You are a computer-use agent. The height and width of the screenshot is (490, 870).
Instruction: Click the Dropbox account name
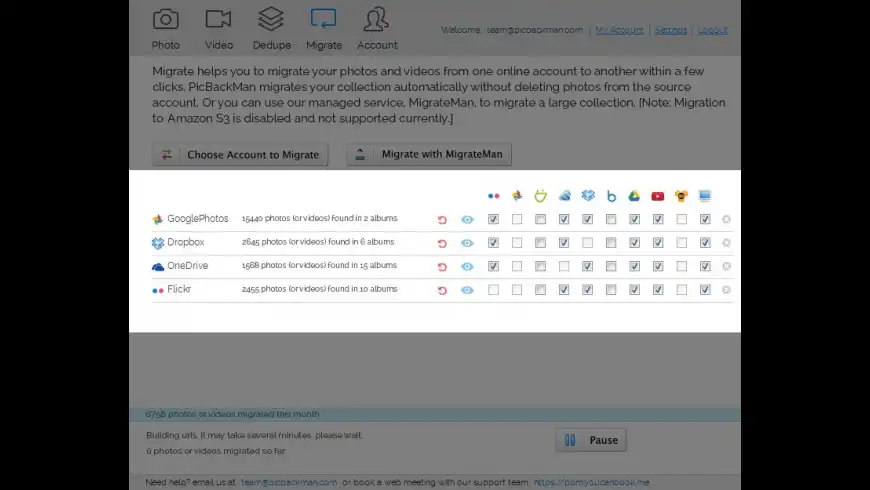point(185,242)
